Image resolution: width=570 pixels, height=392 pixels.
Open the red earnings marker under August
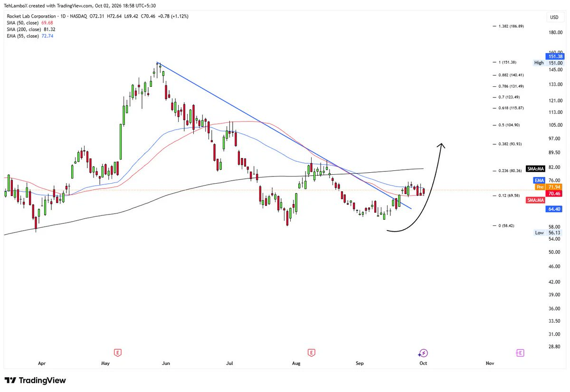311,353
